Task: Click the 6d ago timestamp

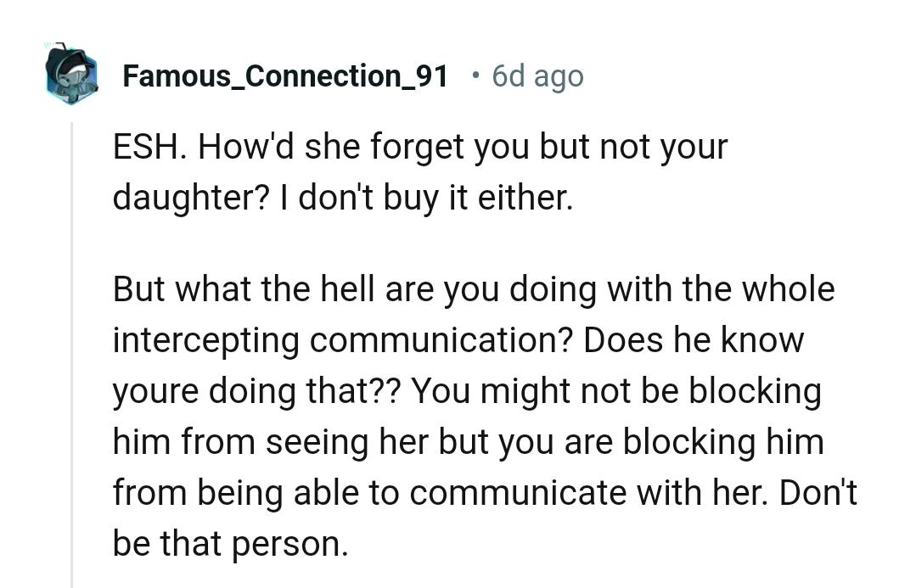Action: coord(537,76)
